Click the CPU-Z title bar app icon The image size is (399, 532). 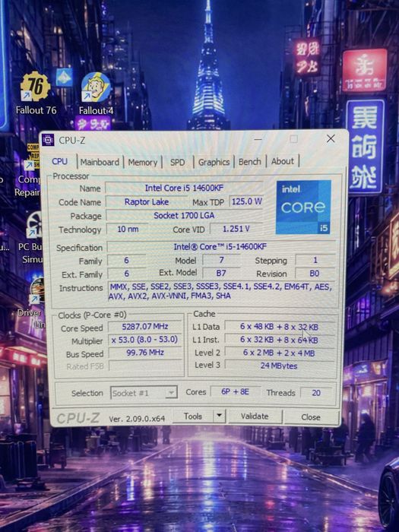tap(48, 140)
